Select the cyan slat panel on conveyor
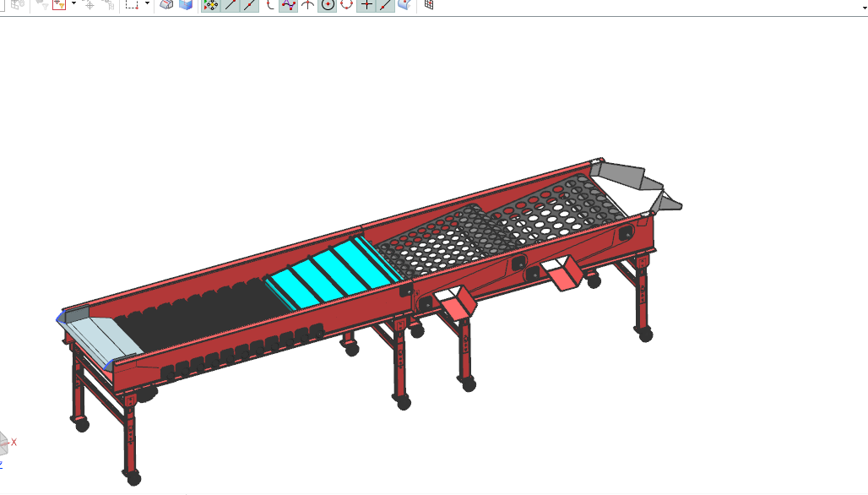 coord(334,272)
